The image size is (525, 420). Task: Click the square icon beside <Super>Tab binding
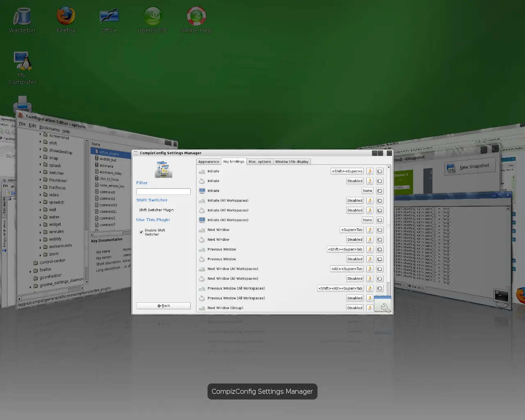(x=379, y=230)
